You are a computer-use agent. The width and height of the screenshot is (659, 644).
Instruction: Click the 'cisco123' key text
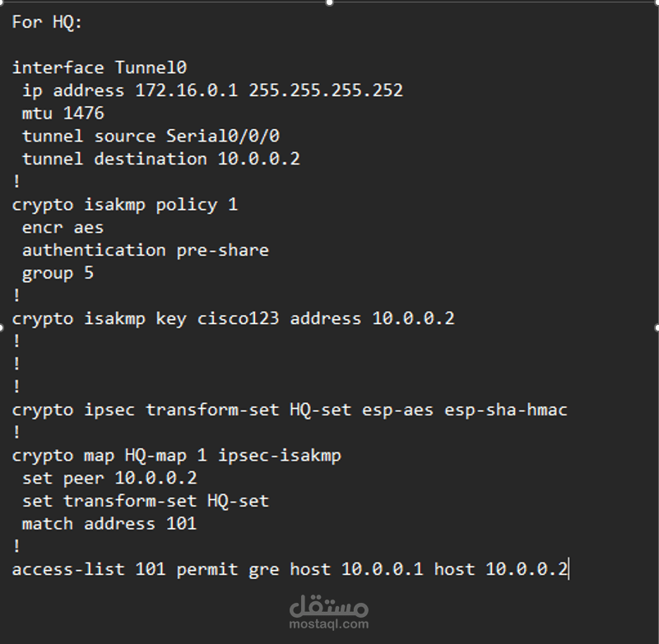(x=238, y=318)
